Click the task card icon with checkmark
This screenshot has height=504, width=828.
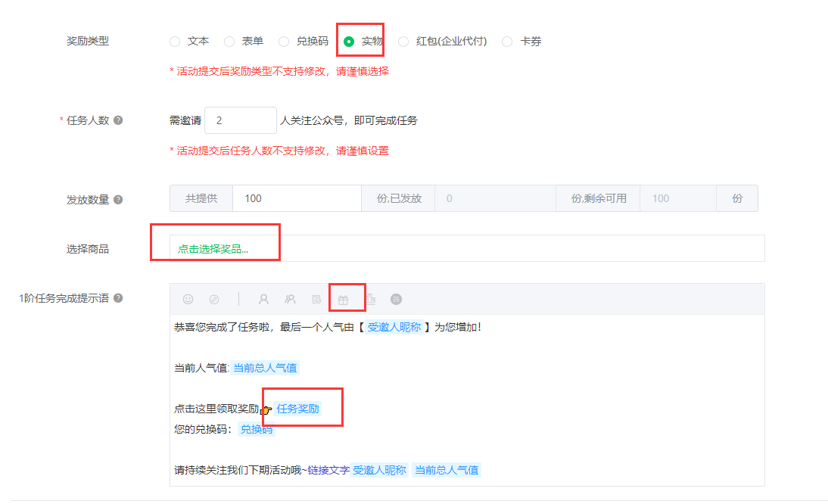316,299
